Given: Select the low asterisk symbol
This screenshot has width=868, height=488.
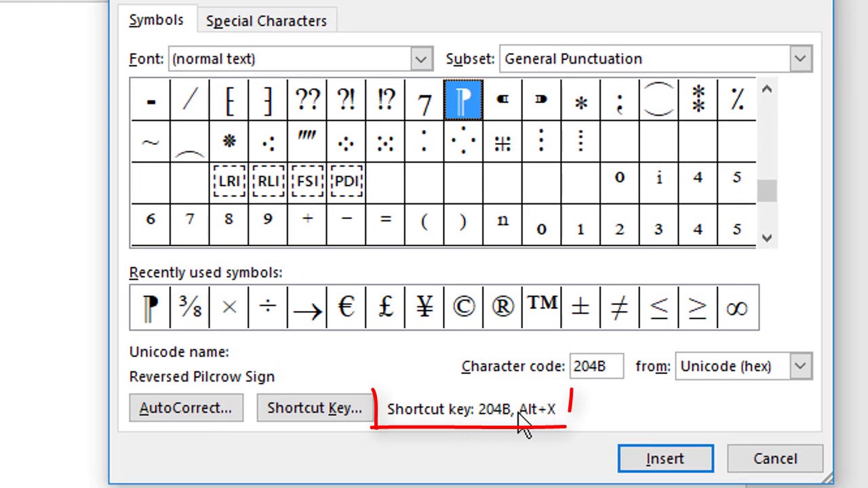Looking at the screenshot, I should tap(580, 100).
